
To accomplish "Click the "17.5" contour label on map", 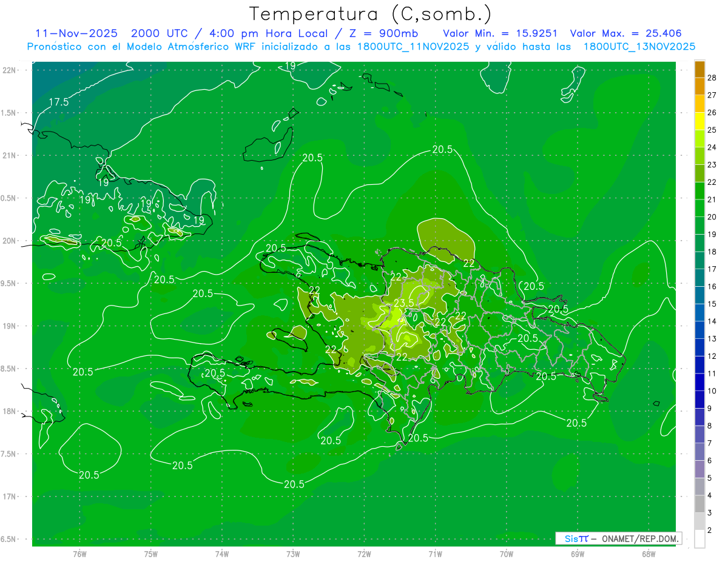I will [x=59, y=102].
